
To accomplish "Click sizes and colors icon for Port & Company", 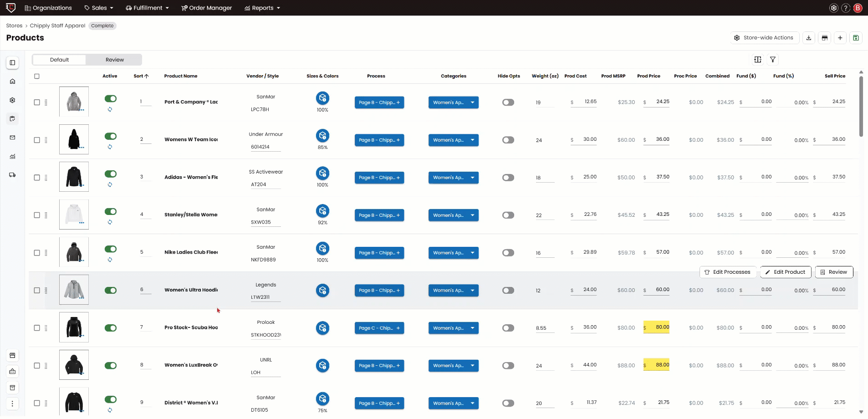I will 322,98.
